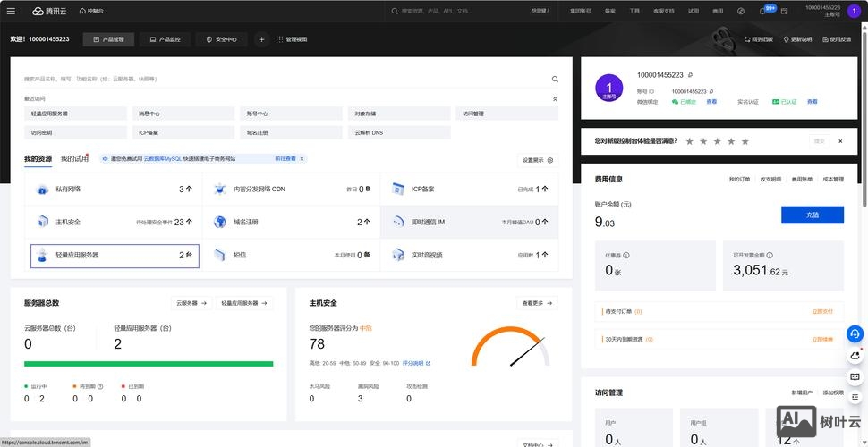Open the customer support headset floating icon
Image resolution: width=868 pixels, height=447 pixels.
pos(855,333)
